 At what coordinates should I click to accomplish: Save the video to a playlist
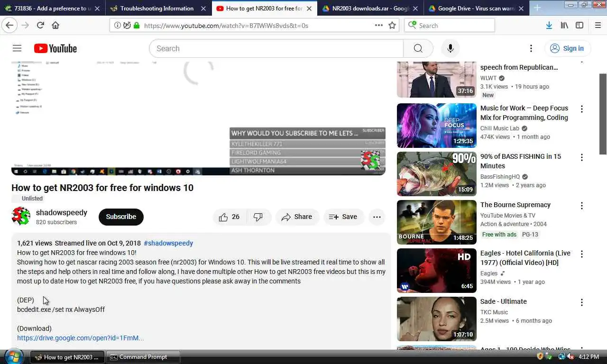(343, 217)
